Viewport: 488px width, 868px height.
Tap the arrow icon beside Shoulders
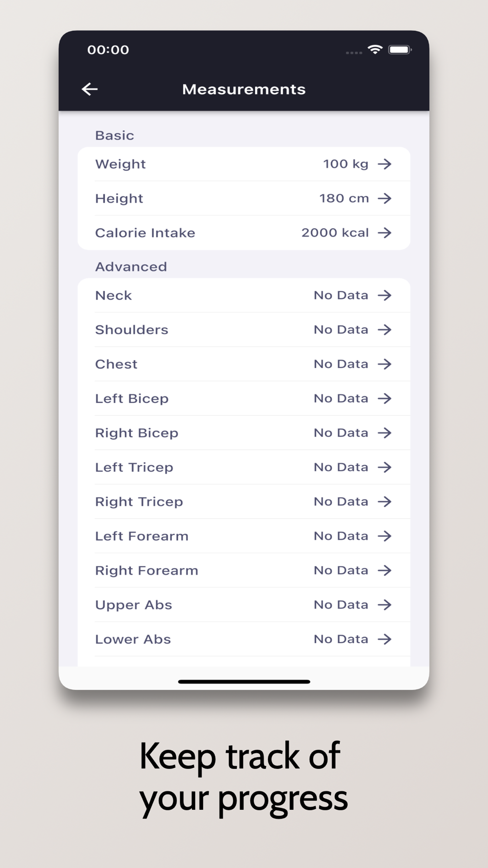(385, 330)
